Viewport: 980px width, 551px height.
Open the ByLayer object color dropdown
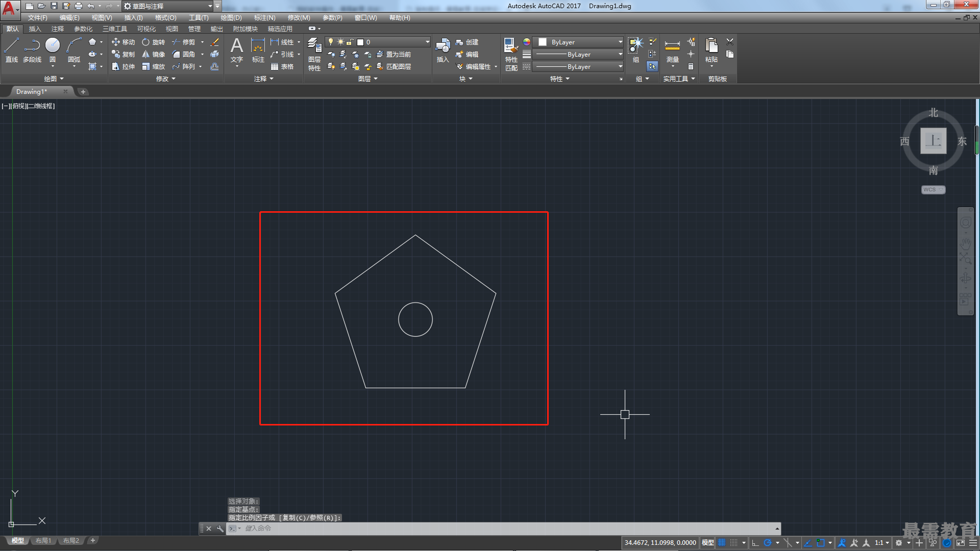579,42
